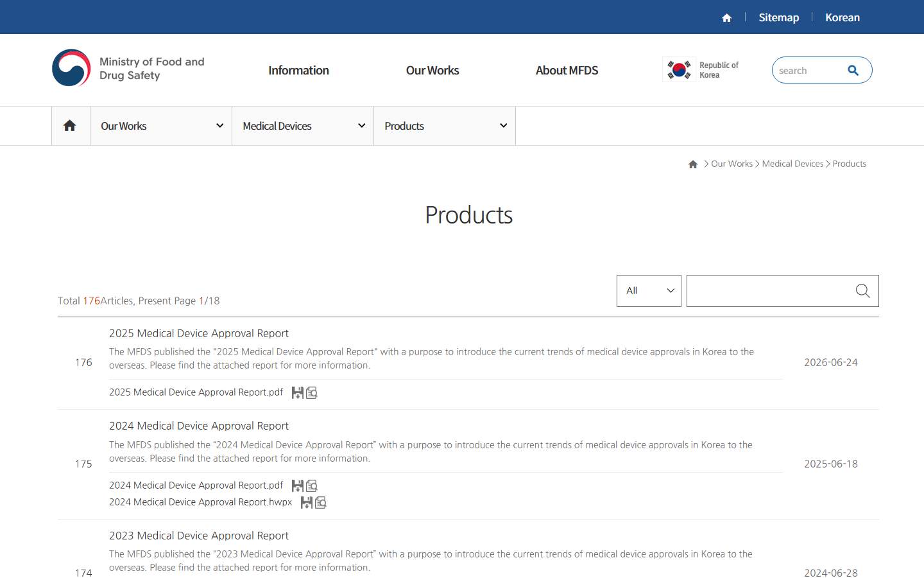Viewport: 924px width, 578px height.
Task: Expand the Our Works dropdown in sub navigation
Action: click(161, 126)
